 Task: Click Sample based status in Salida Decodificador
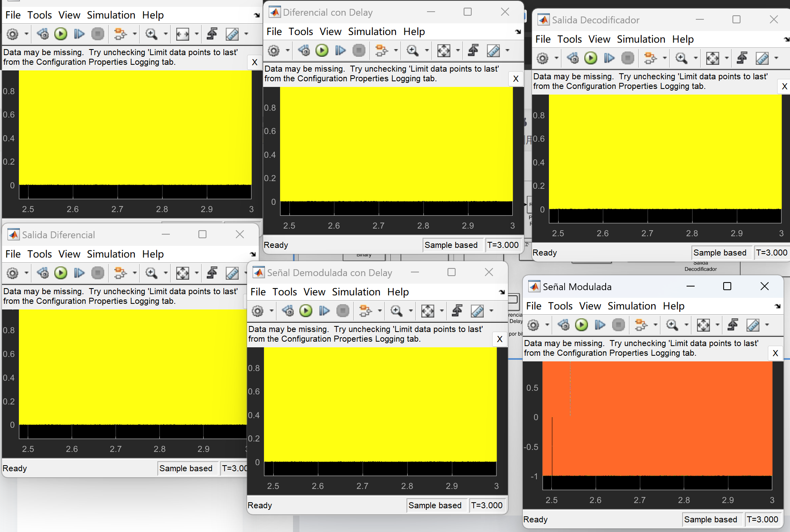[x=720, y=253]
